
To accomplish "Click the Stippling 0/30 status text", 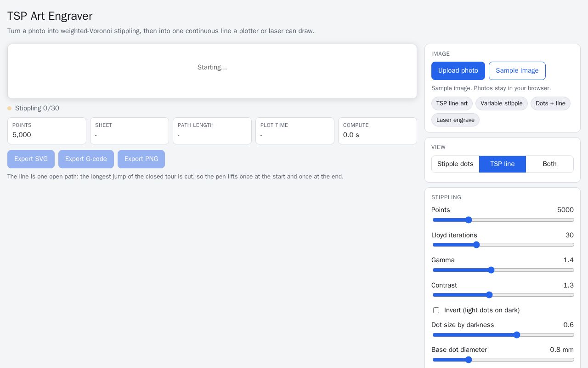I will [x=37, y=108].
